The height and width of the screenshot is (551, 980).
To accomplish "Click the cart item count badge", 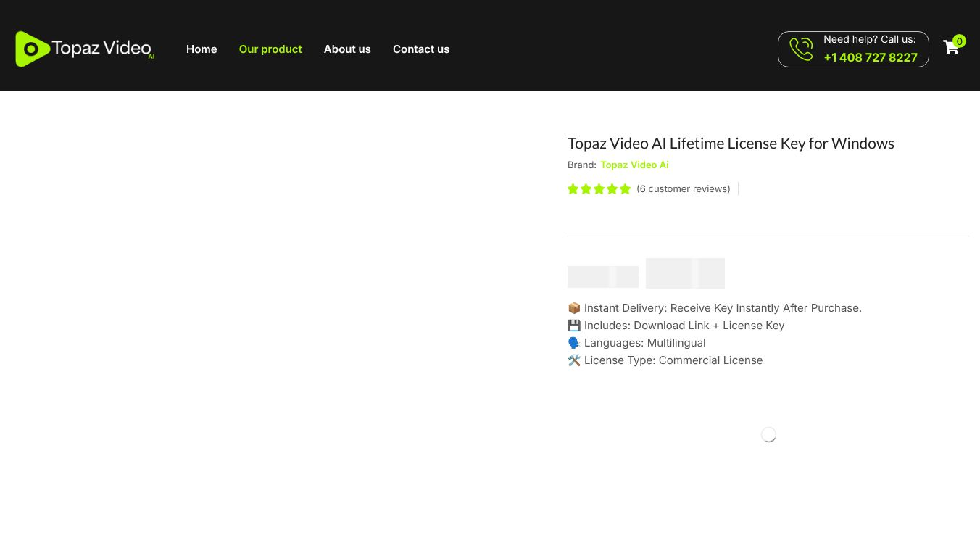I will pyautogui.click(x=959, y=41).
